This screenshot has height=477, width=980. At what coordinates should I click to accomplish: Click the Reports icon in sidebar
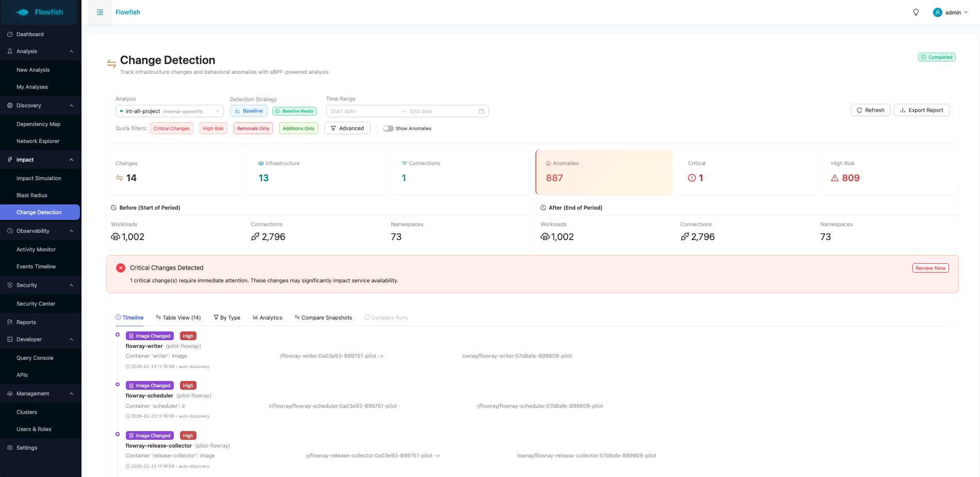(10, 323)
